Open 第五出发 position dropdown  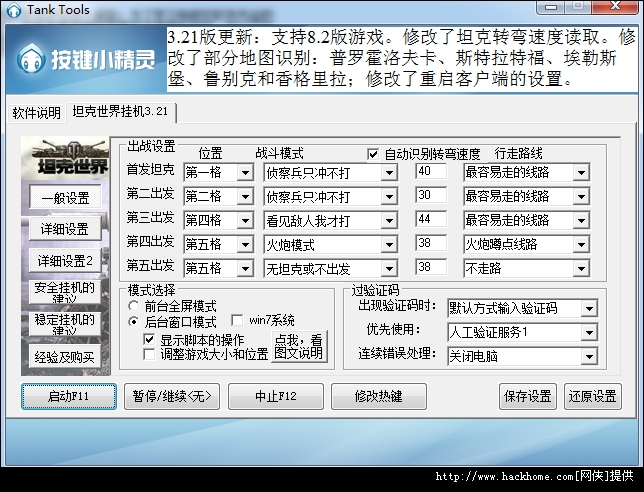click(x=218, y=269)
